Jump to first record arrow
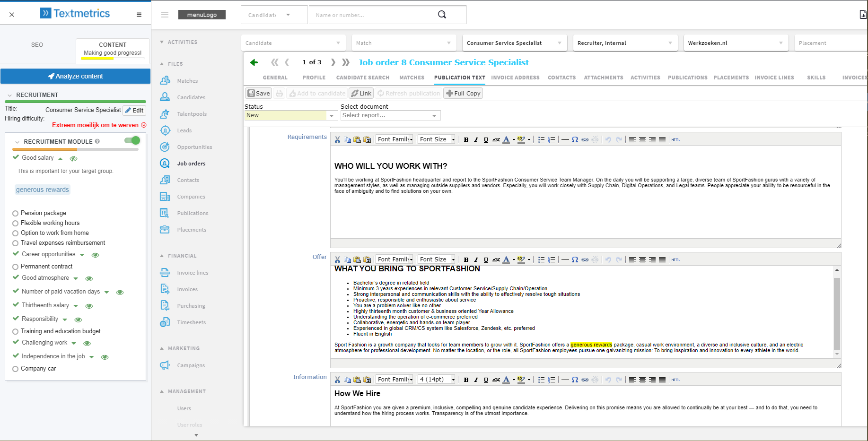Image resolution: width=868 pixels, height=441 pixels. [274, 62]
